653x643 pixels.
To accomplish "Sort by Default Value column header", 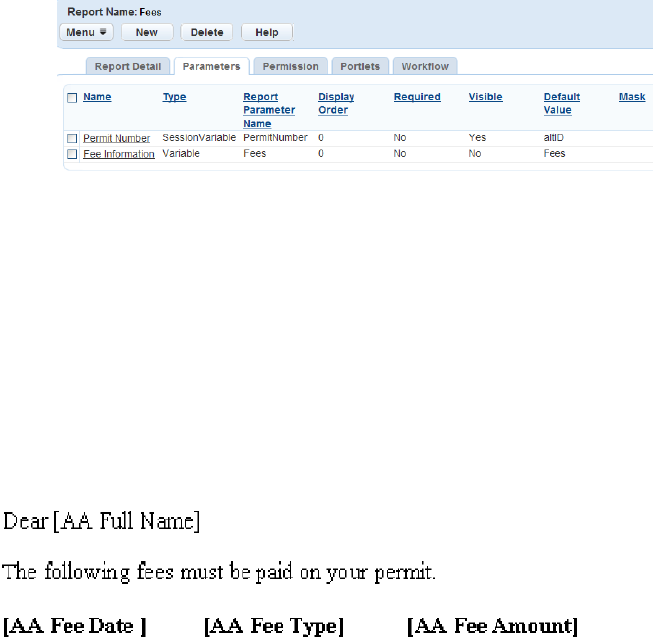I will click(x=562, y=103).
